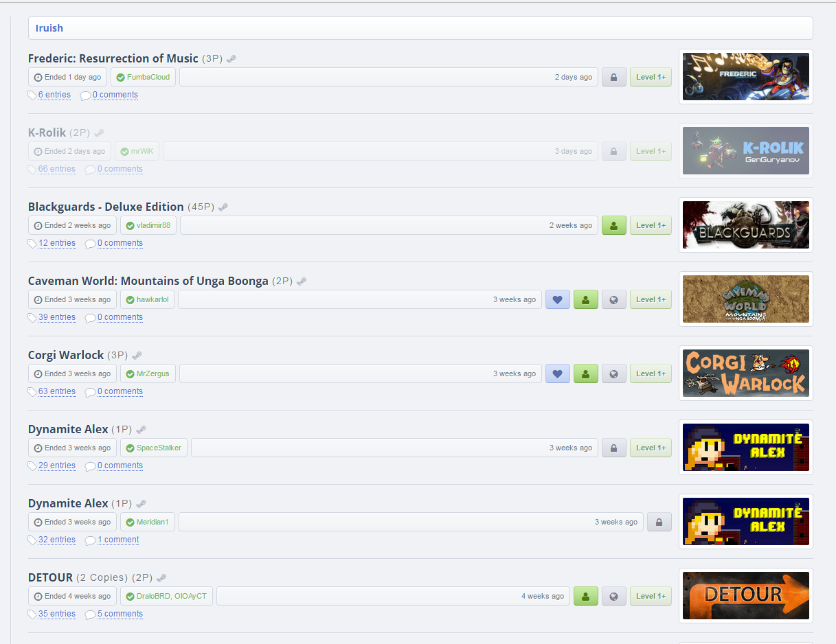Open 5 comments link under DETOUR
The height and width of the screenshot is (644, 836).
pyautogui.click(x=120, y=614)
